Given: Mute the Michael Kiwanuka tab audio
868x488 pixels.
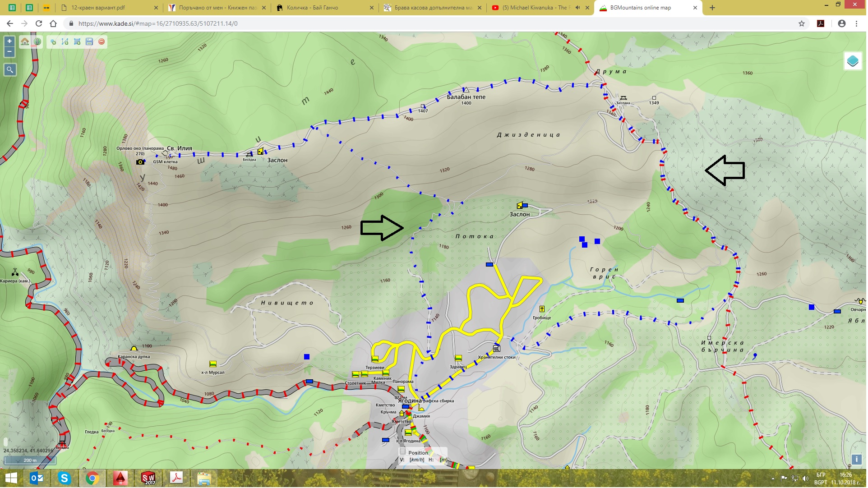Looking at the screenshot, I should 578,8.
